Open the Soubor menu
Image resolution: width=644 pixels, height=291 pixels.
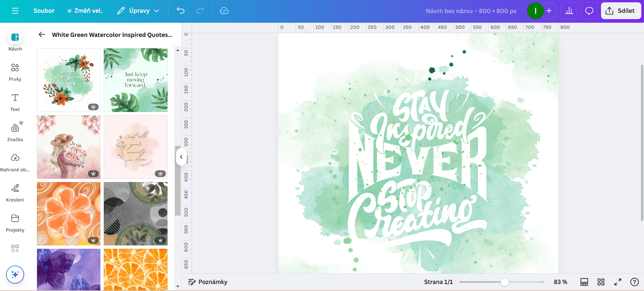pos(44,11)
